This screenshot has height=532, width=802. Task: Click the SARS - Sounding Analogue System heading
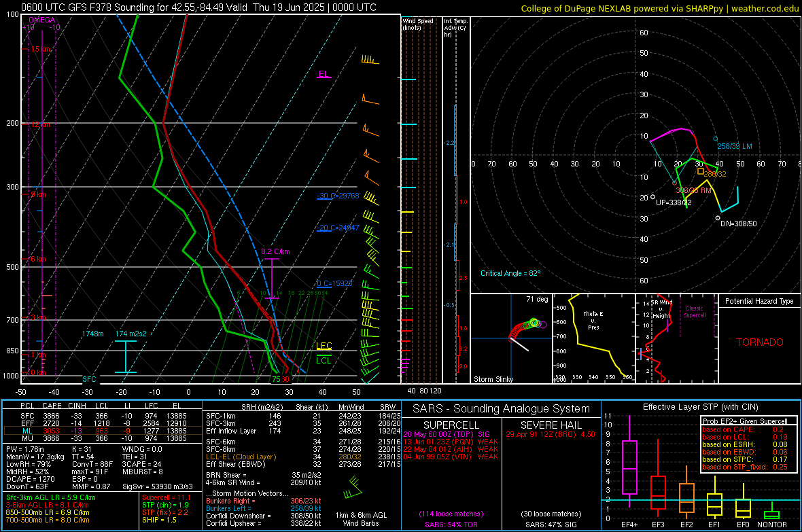502,409
